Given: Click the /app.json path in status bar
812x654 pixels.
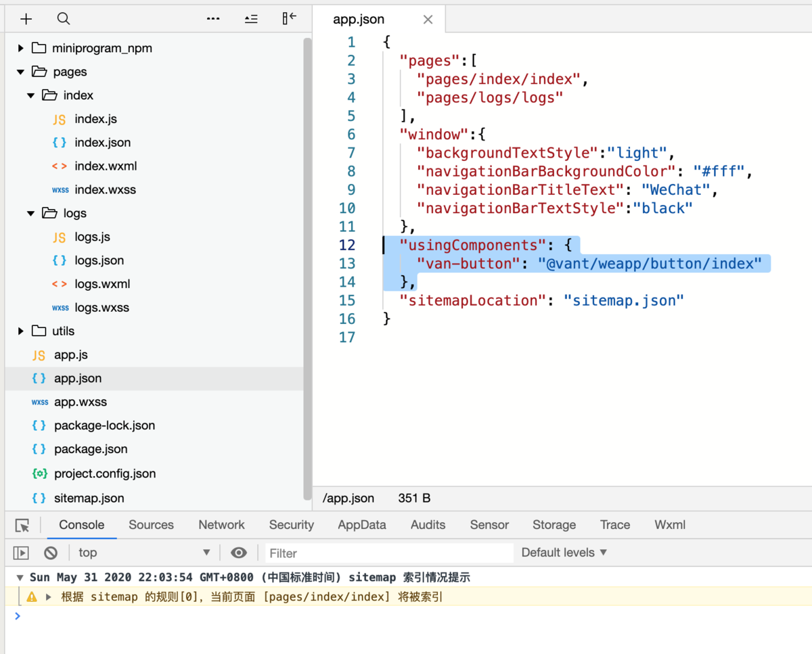Looking at the screenshot, I should [x=348, y=498].
